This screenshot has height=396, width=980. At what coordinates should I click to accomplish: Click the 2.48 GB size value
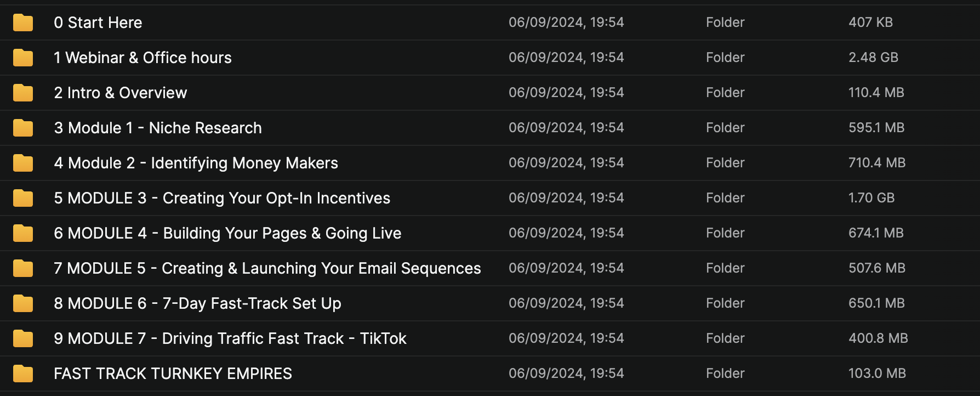coord(873,58)
